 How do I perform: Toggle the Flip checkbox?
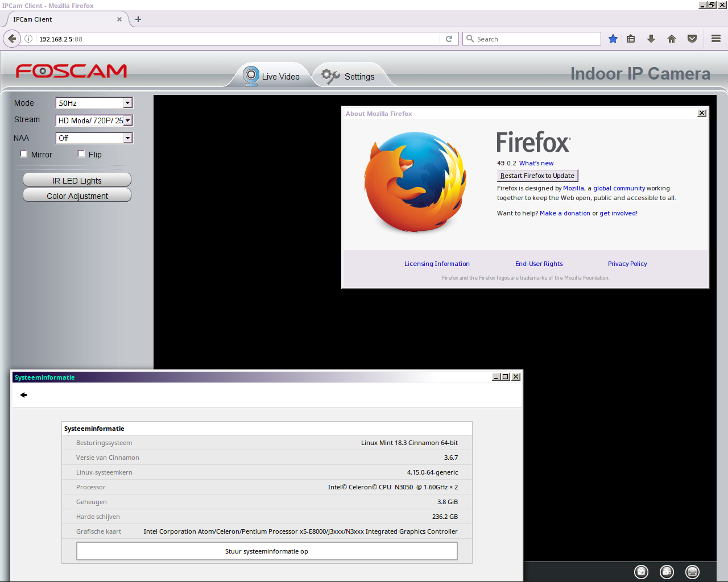[x=81, y=154]
